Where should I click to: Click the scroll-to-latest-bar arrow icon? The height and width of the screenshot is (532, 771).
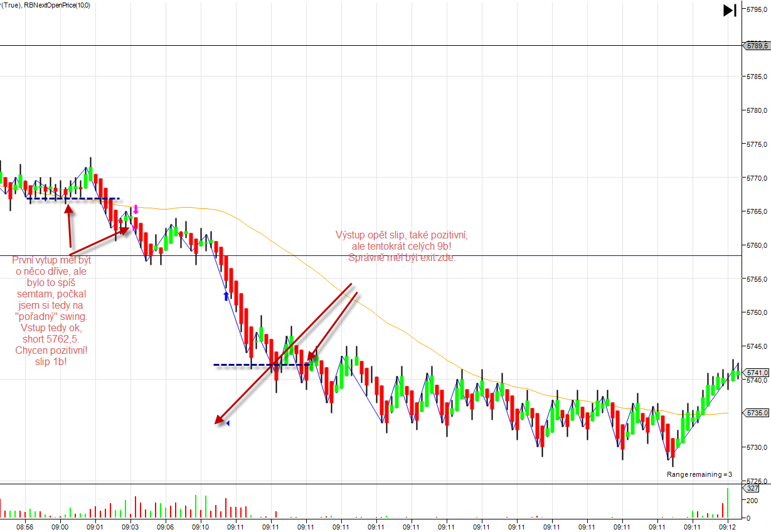click(x=729, y=10)
